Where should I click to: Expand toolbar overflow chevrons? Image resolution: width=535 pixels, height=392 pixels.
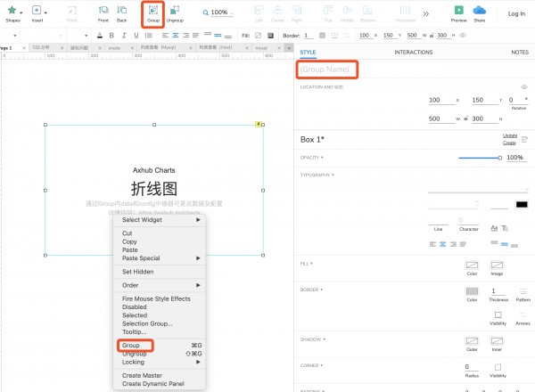click(426, 13)
